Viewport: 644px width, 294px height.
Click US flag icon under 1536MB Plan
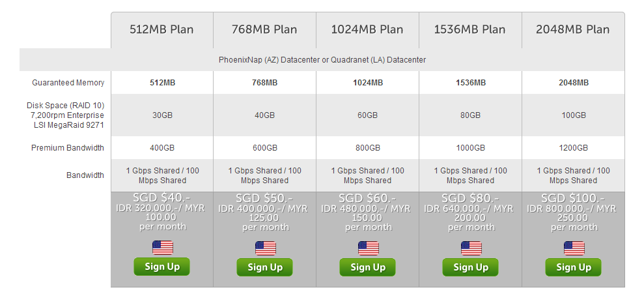click(471, 248)
